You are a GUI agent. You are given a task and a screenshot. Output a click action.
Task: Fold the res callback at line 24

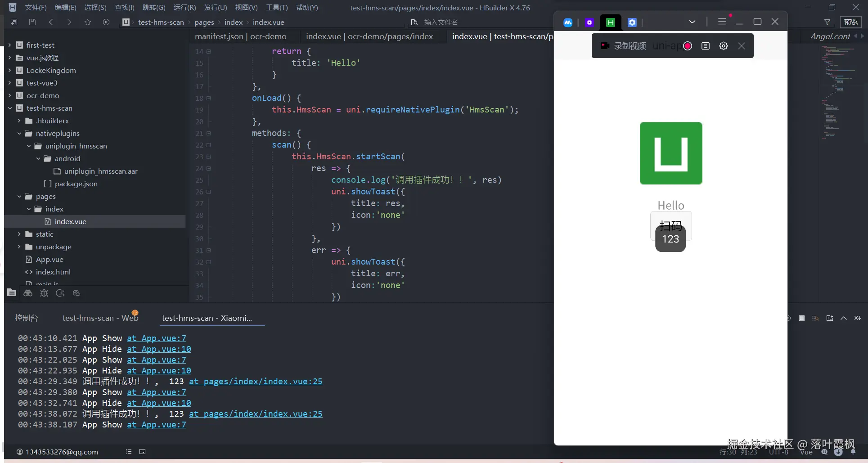(x=209, y=169)
